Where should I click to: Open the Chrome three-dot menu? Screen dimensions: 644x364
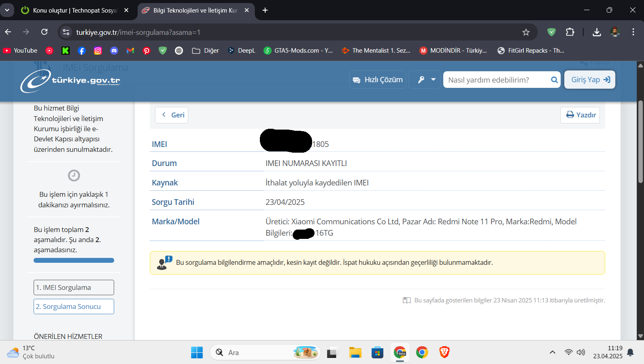pyautogui.click(x=633, y=32)
